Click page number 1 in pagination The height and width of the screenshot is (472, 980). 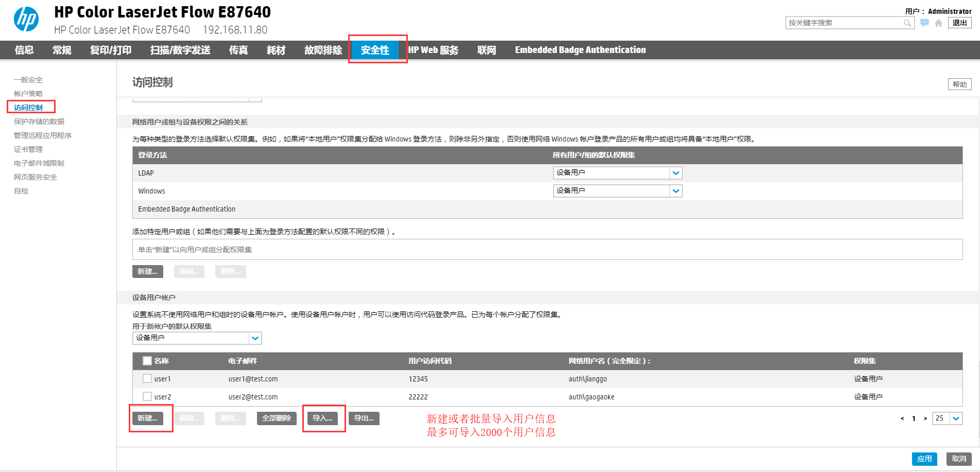point(914,418)
